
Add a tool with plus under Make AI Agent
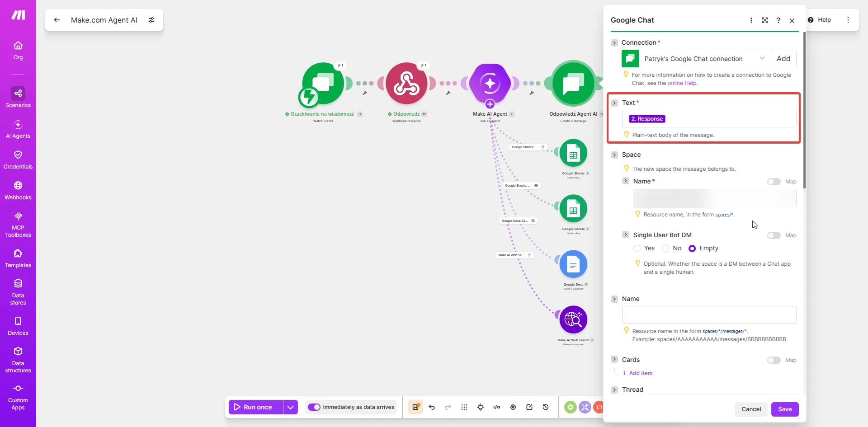pos(490,104)
